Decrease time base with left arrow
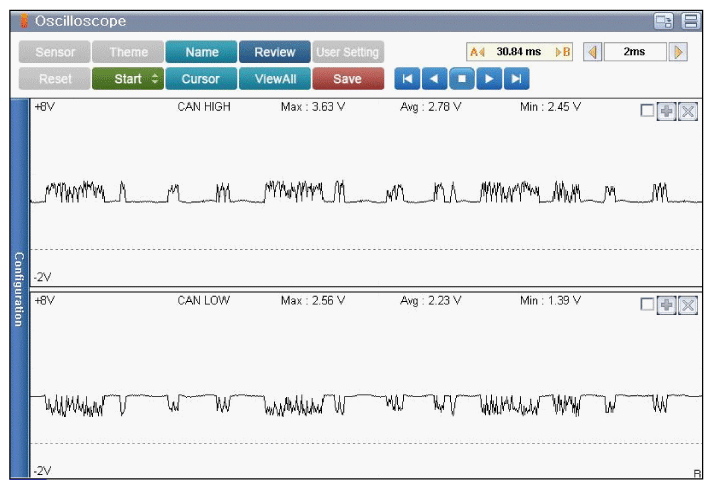 click(591, 52)
